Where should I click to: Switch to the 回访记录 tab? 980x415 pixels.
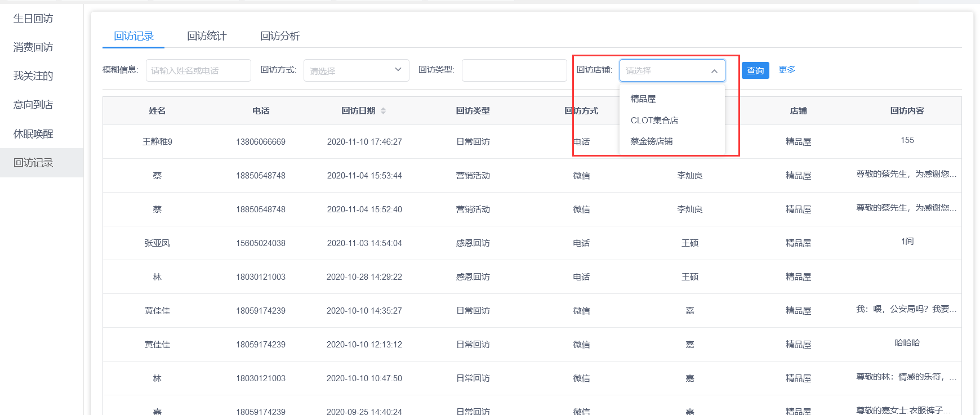pyautogui.click(x=133, y=36)
